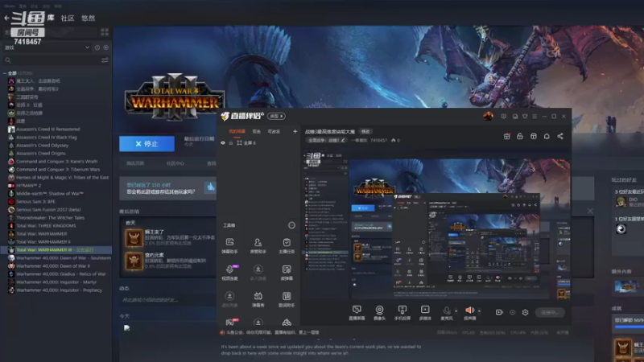Add a camera source (摄像头)
644x362 pixels.
[379, 313]
